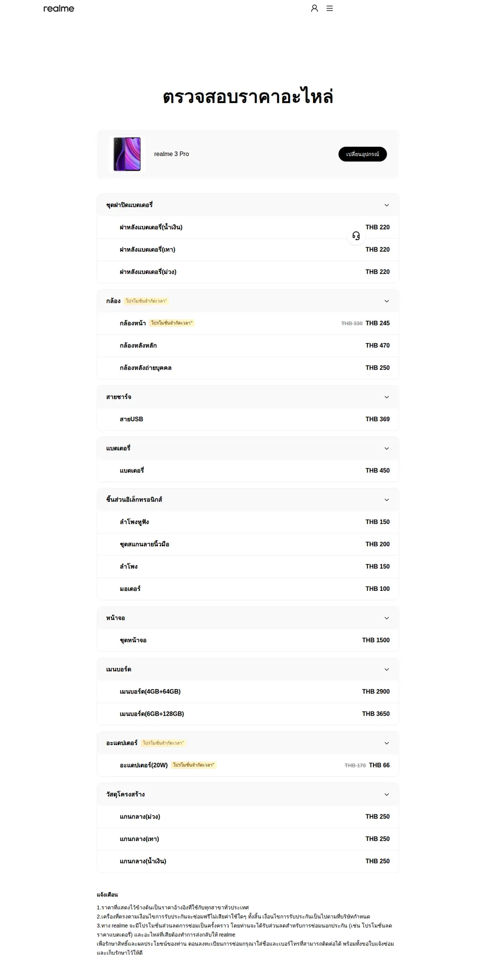Collapse the หน้าจอ section chevron
Image resolution: width=496 pixels, height=980 pixels.
pyautogui.click(x=387, y=618)
